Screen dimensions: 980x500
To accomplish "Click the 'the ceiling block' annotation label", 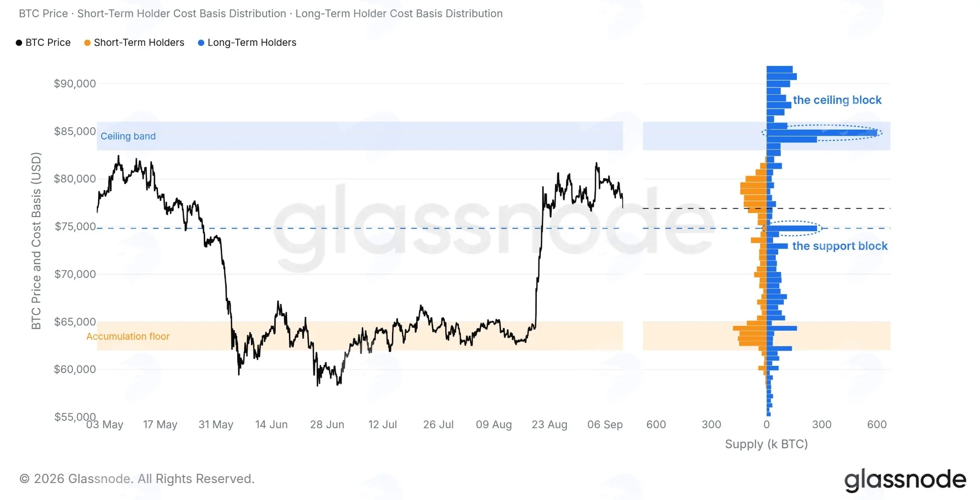I will pos(837,100).
